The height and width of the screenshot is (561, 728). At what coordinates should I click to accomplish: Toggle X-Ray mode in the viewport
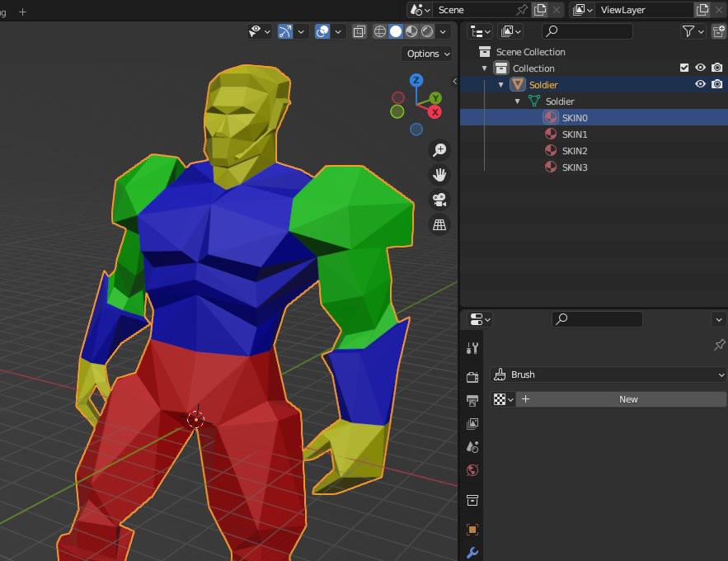(x=359, y=31)
